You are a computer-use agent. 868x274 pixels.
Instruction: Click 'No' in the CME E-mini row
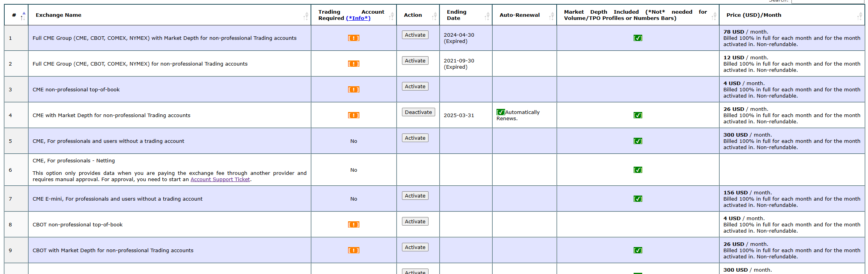click(354, 199)
